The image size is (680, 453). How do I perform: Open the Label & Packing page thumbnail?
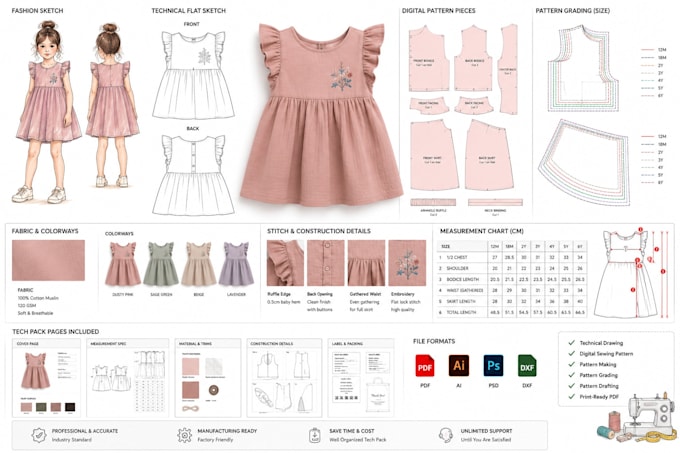[361, 378]
